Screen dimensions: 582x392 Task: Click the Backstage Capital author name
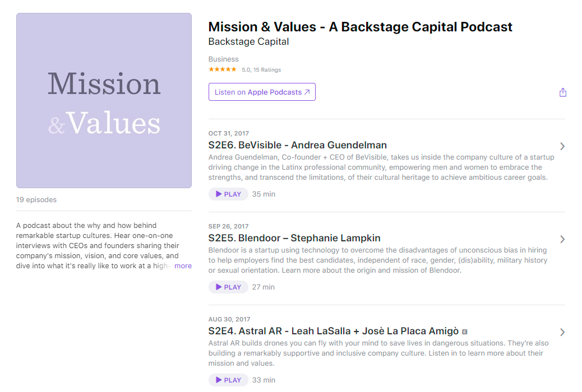point(248,41)
